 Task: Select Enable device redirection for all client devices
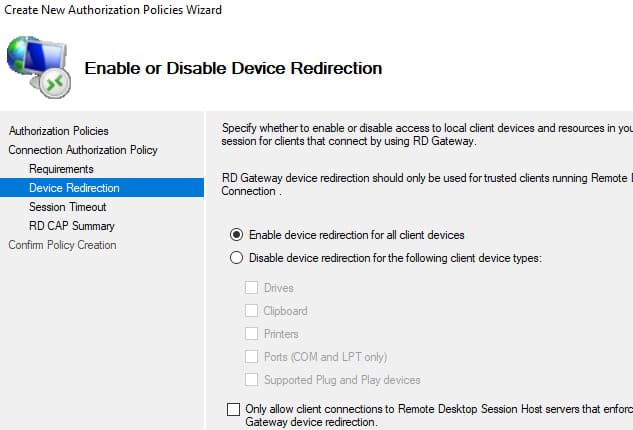tap(237, 235)
